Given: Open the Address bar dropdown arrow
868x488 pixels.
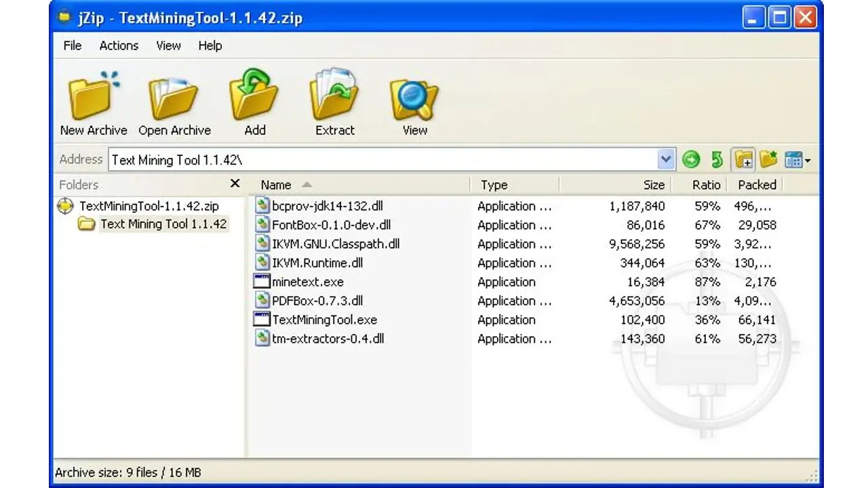Looking at the screenshot, I should pos(667,160).
